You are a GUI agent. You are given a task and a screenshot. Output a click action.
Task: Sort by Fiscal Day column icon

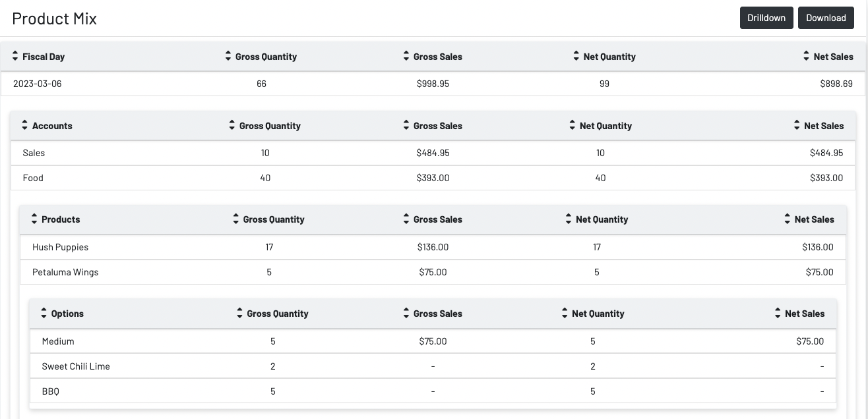15,57
